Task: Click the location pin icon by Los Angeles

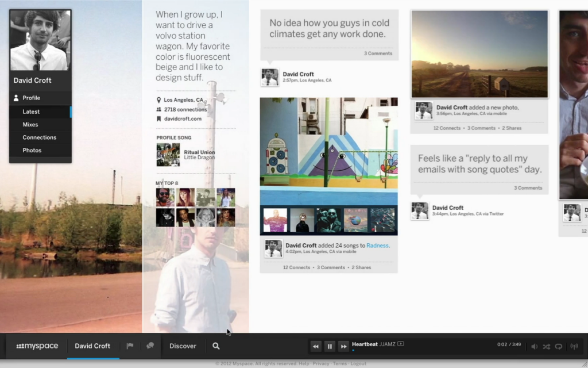Action: click(x=158, y=100)
